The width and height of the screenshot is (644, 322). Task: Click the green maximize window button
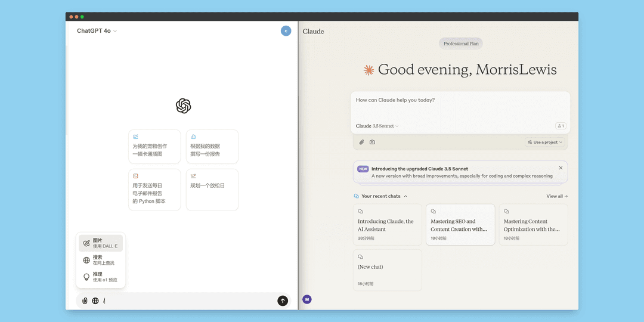(x=82, y=17)
